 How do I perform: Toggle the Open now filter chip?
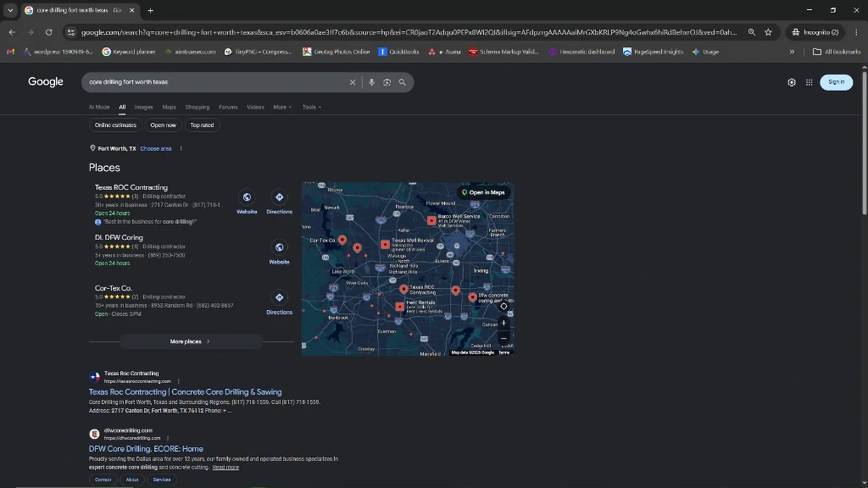pyautogui.click(x=163, y=125)
